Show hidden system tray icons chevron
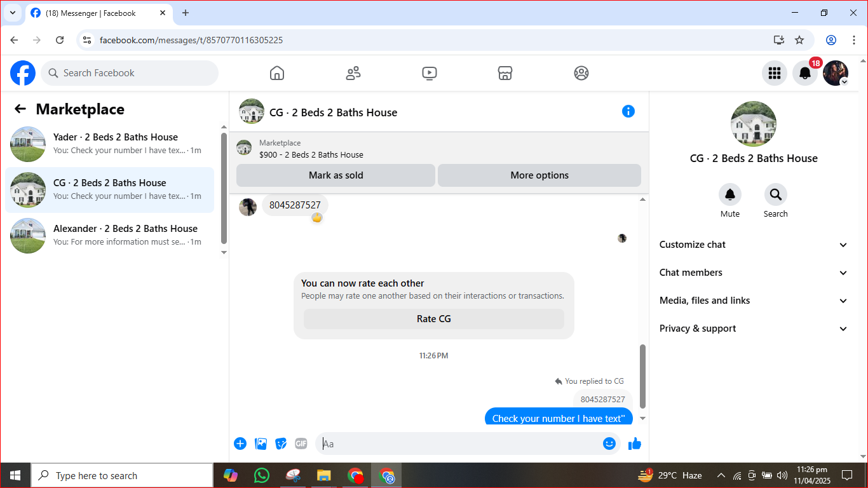This screenshot has width=868, height=488. pos(721,475)
